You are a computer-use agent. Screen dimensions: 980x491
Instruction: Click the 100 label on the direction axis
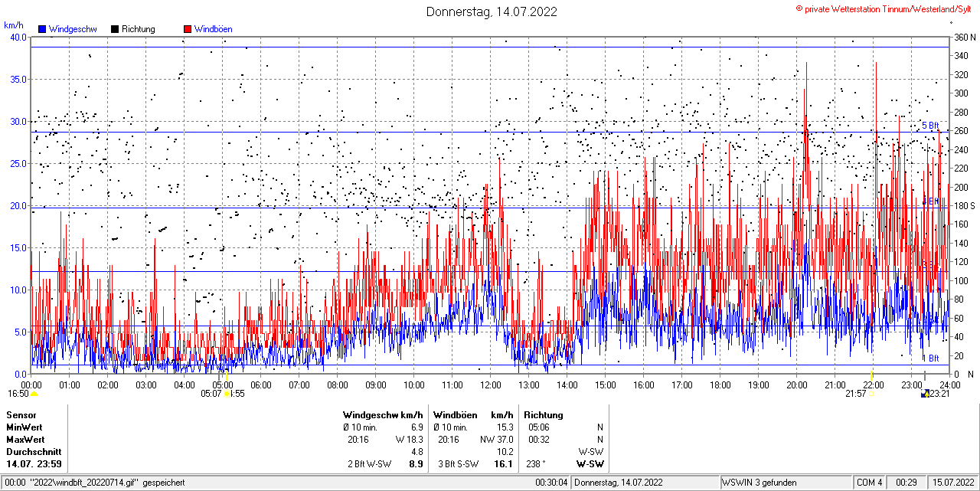(x=960, y=281)
